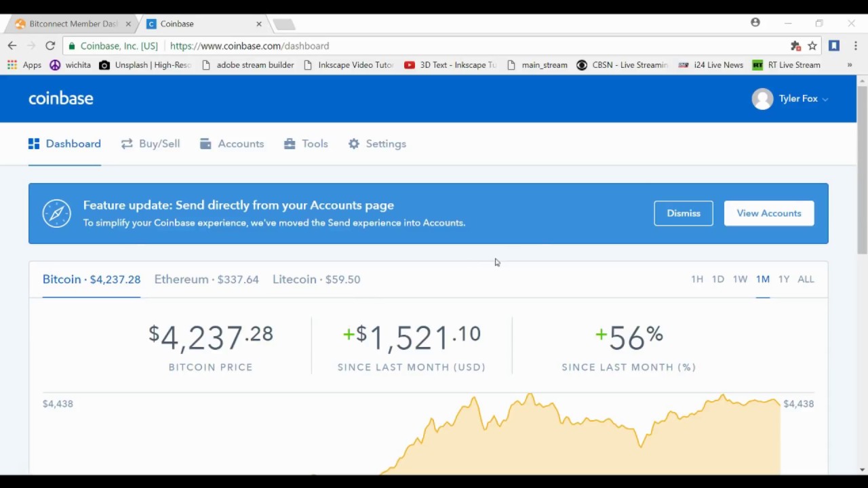Click the extensions puzzle icon in address bar
This screenshot has width=868, height=488.
click(795, 46)
